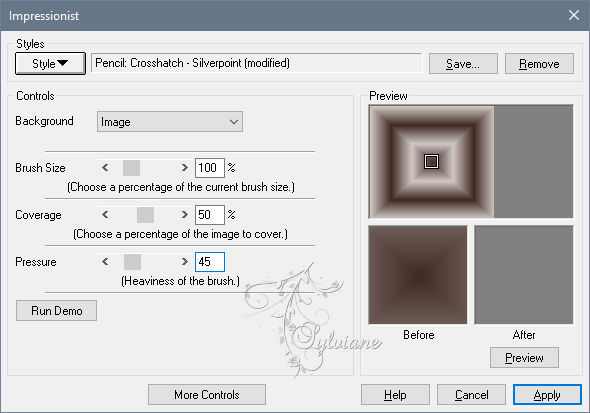Click the Coverage increase arrow
The height and width of the screenshot is (413, 590).
[184, 214]
